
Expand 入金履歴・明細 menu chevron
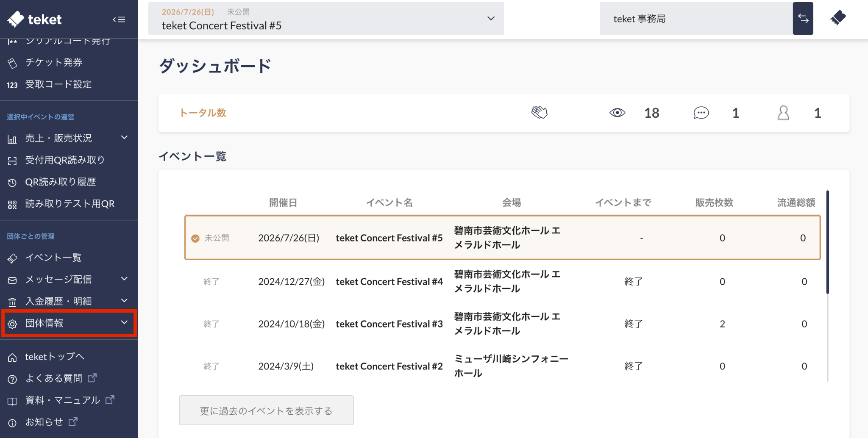(x=124, y=301)
